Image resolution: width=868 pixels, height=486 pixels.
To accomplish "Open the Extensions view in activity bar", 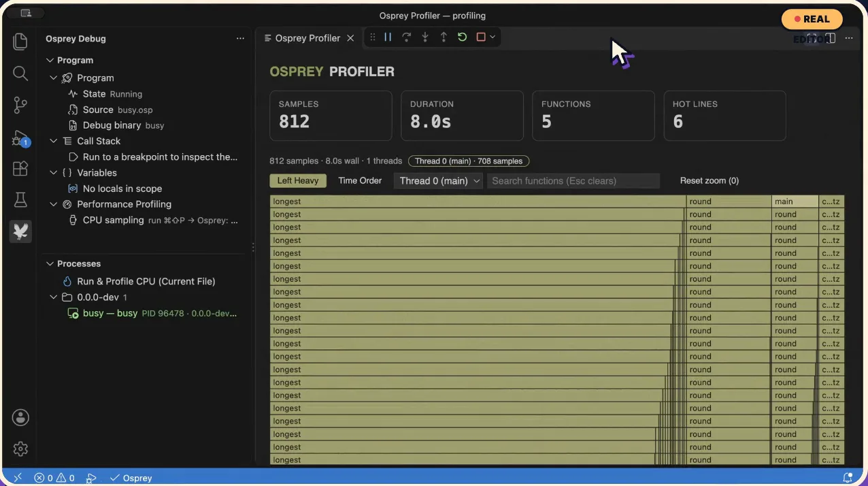I will tap(20, 168).
